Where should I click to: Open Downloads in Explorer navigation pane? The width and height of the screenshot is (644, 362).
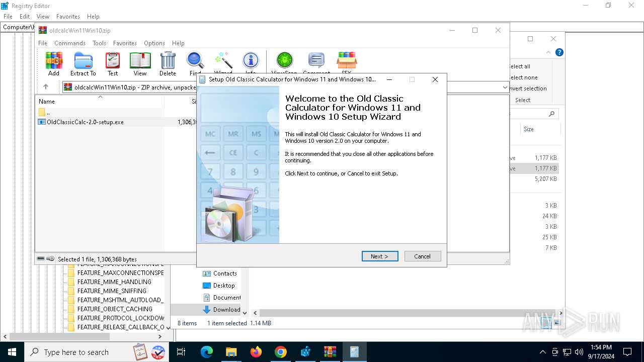coord(226,310)
